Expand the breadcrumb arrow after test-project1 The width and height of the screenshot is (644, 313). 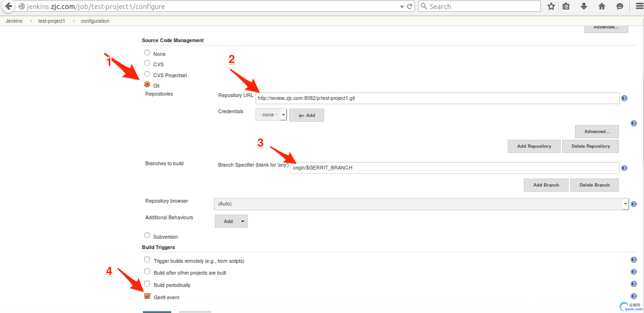[x=74, y=21]
